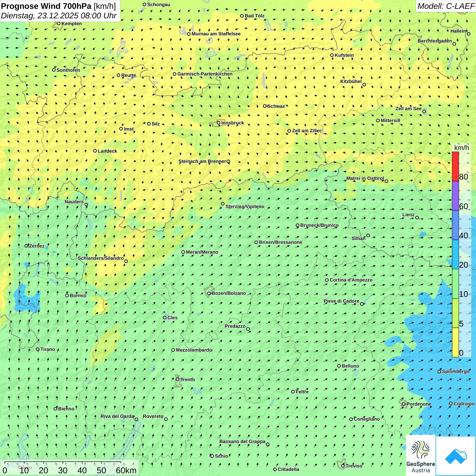
Task: Click the 'Meran/Merano' label
Action: tap(202, 252)
